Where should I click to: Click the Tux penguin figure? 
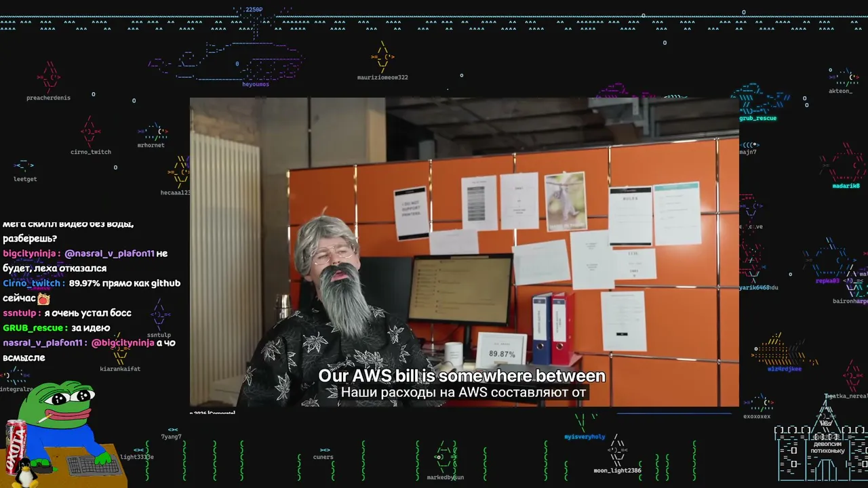[24, 473]
